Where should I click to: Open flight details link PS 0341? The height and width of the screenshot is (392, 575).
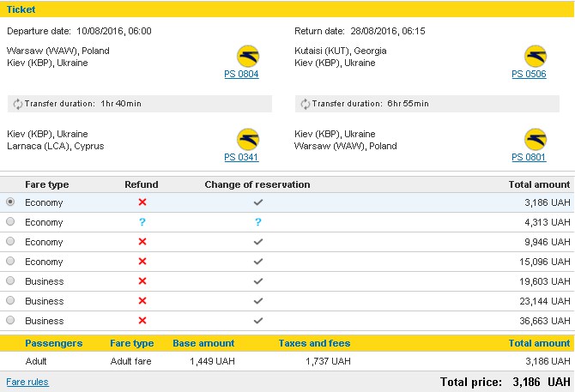241,157
